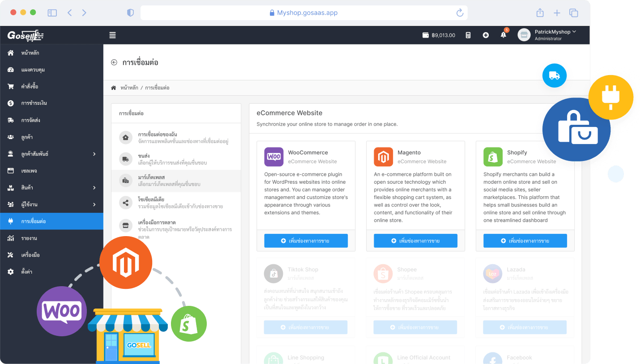Screen dimensions: 640x364
Task: Click the WooCommerce logo icon on its card
Action: 274,157
